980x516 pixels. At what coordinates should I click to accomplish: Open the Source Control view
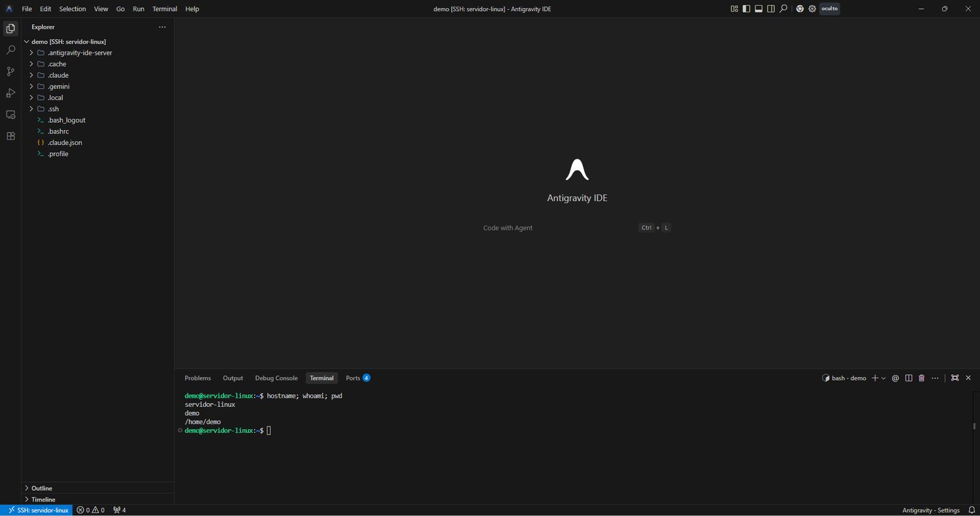pyautogui.click(x=10, y=71)
